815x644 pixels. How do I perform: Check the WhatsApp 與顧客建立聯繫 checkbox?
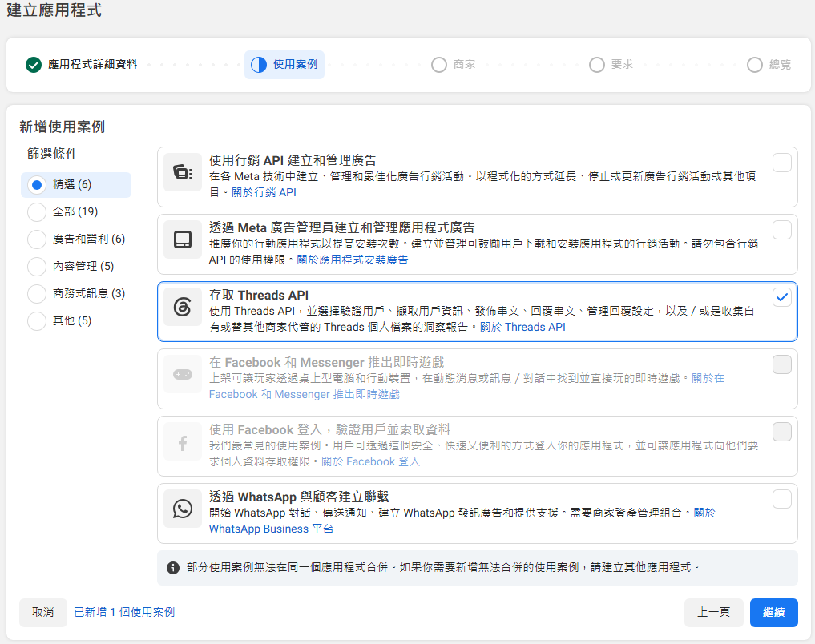coord(781,499)
